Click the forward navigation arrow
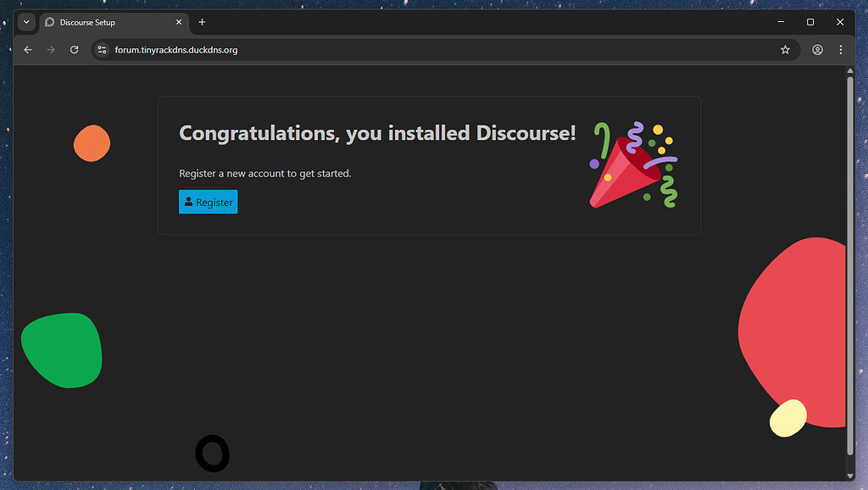Viewport: 868px width, 490px height. point(51,50)
